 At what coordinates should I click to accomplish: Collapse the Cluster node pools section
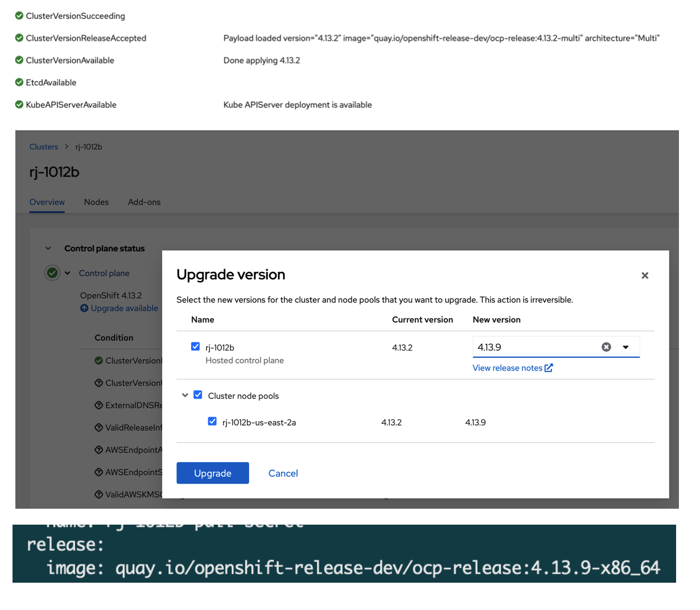point(185,395)
